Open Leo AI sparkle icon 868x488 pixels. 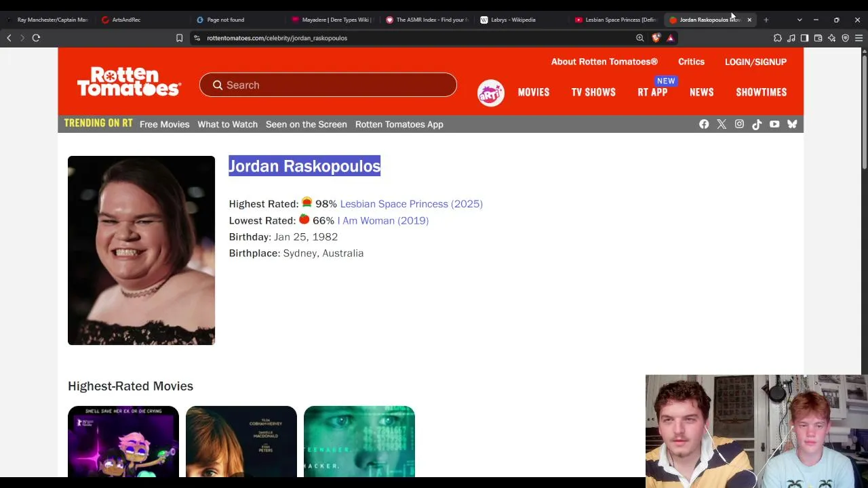click(831, 38)
